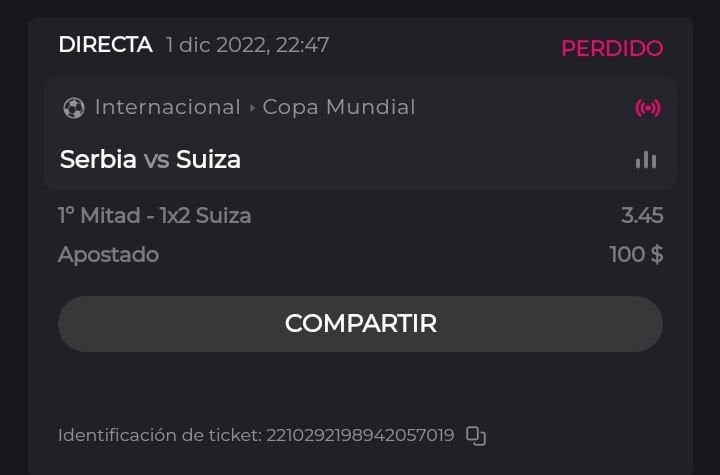Select the 1° Mitad - 1x2 Suiza selection
This screenshot has height=475, width=720.
(x=155, y=215)
